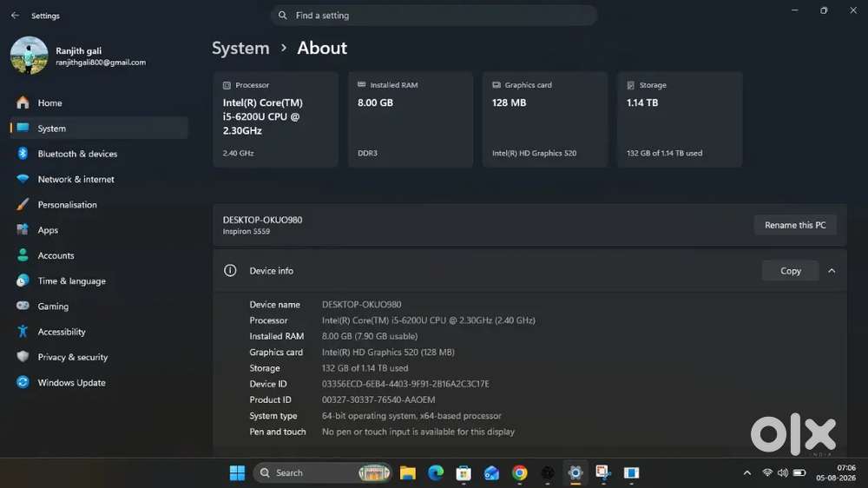Image resolution: width=868 pixels, height=488 pixels.
Task: Select the Inspiron 5559 model text
Action: tap(247, 232)
